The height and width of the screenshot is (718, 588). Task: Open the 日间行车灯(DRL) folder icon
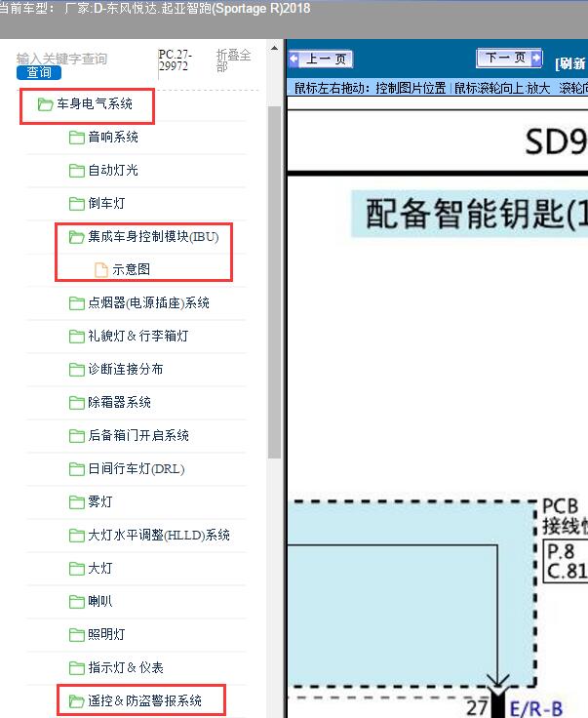[x=76, y=469]
